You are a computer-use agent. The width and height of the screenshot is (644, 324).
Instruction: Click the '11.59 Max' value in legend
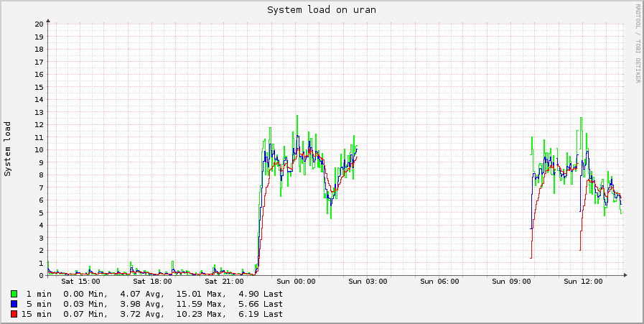tap(201, 305)
